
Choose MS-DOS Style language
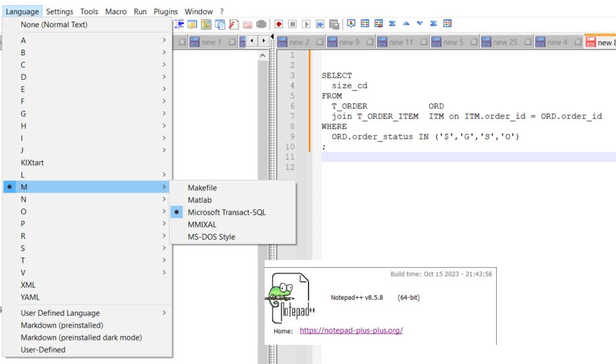coord(233,237)
